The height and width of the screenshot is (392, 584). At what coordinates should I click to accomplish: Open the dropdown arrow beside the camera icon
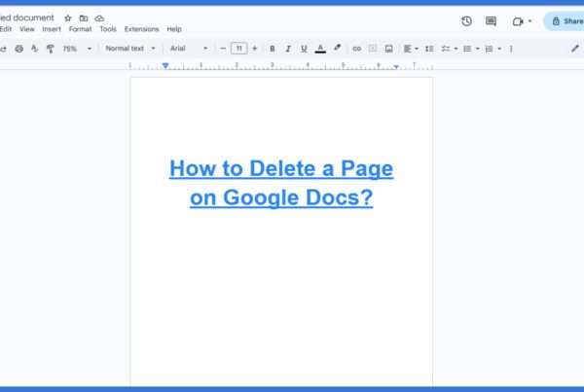(x=529, y=21)
